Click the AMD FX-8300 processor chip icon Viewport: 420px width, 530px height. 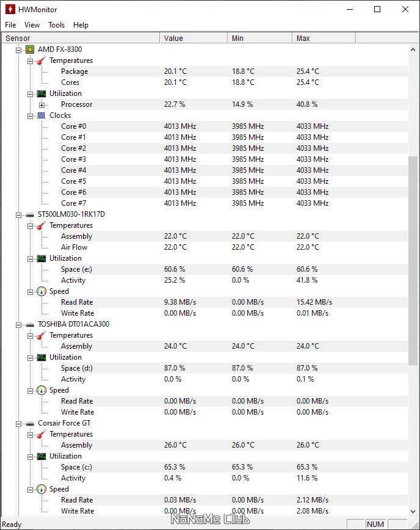(x=30, y=49)
